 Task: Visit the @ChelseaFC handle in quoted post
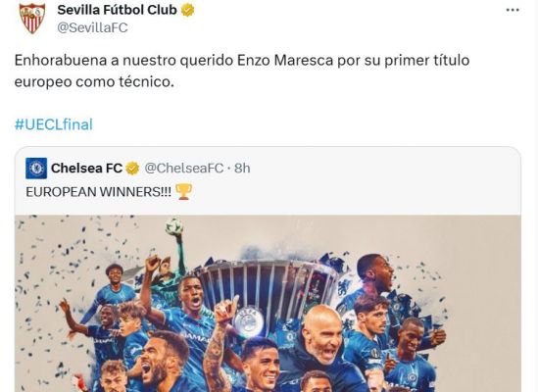click(x=183, y=169)
